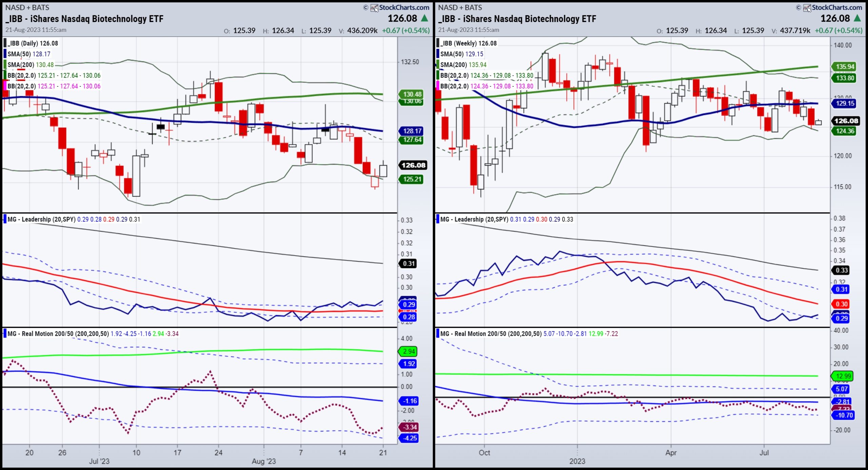Click the black 126.08 last price tag on daily axis

(413, 165)
